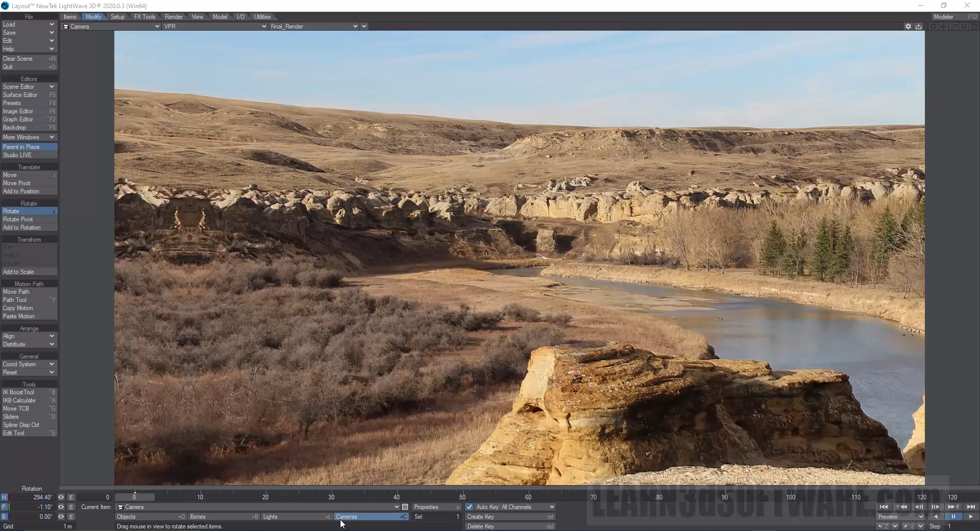Play the animation forward
Screen dimensions: 980x531
(x=970, y=517)
